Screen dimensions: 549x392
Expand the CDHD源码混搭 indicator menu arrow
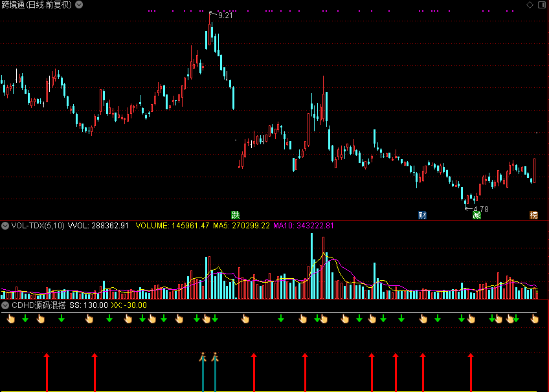5,305
